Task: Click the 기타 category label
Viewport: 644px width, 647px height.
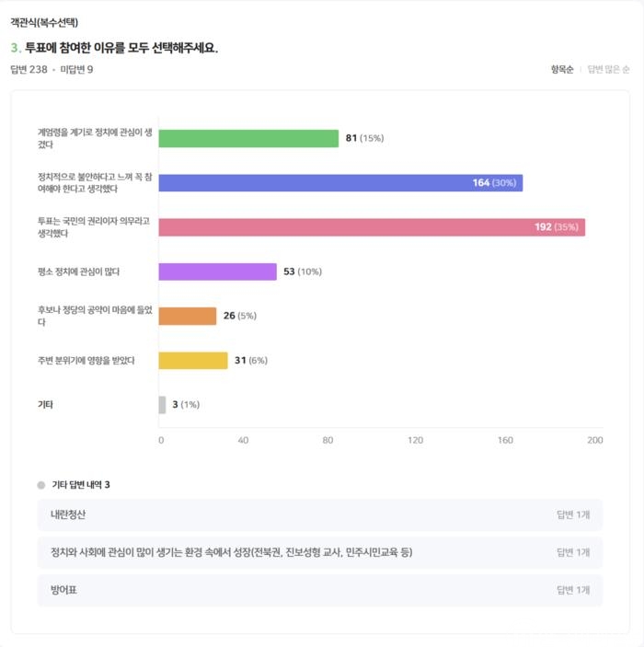Action: (x=45, y=404)
